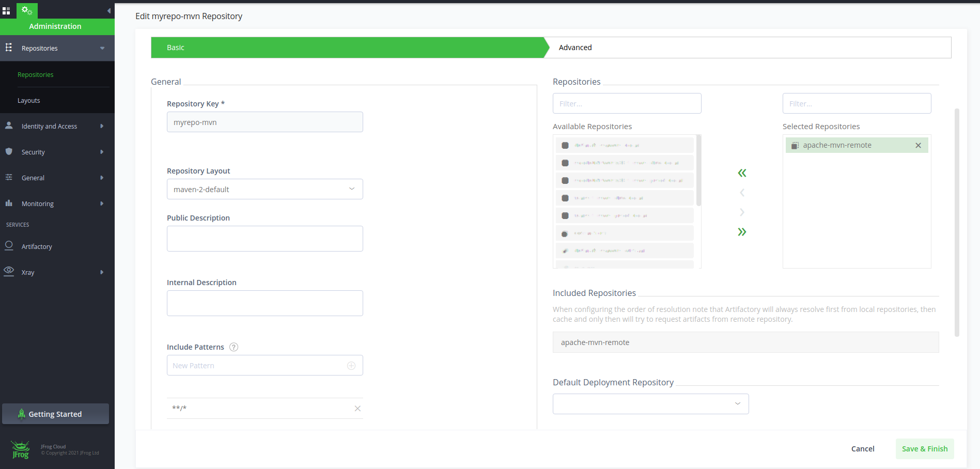Click the Getting Started button
980x469 pixels.
tap(55, 414)
